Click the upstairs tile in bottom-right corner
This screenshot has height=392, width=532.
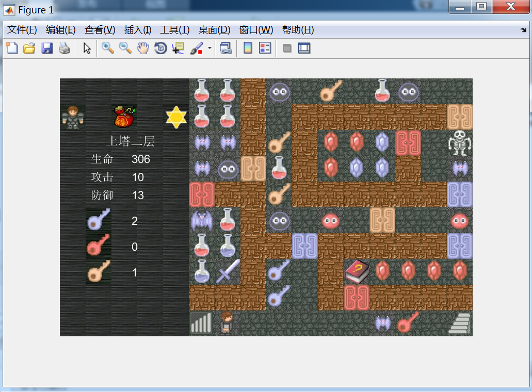pyautogui.click(x=460, y=323)
